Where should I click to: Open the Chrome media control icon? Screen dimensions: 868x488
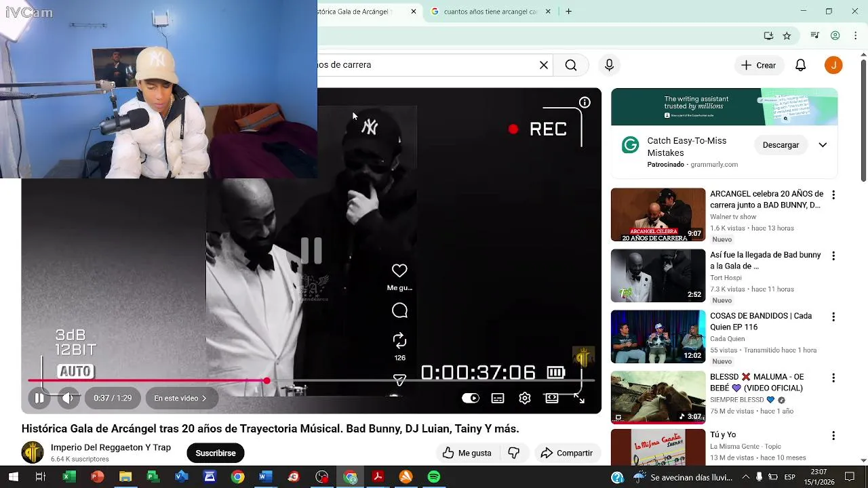[815, 36]
